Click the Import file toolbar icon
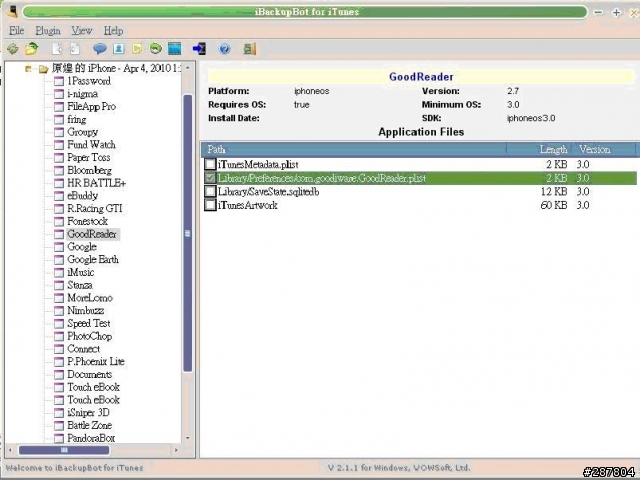 tap(75, 49)
